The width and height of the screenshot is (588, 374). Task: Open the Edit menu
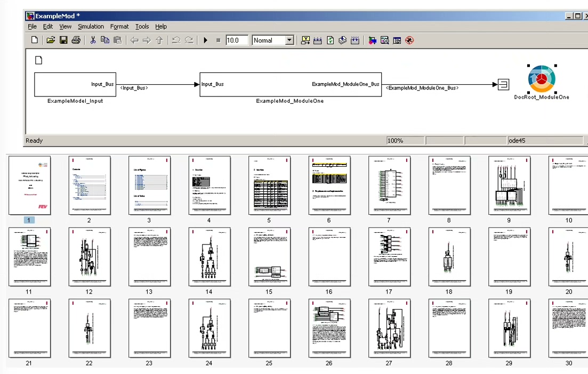(47, 27)
